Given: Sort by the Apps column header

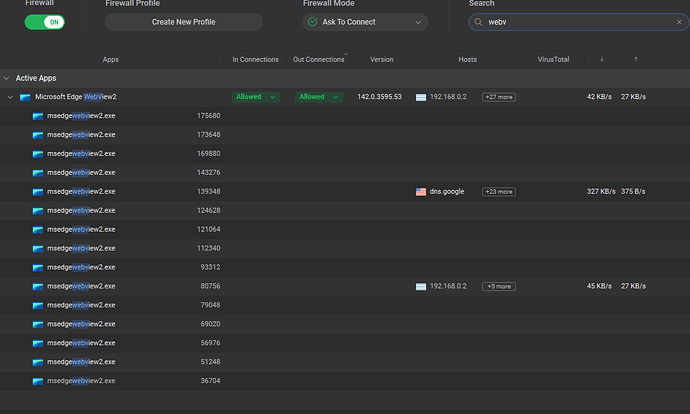Looking at the screenshot, I should 110,60.
